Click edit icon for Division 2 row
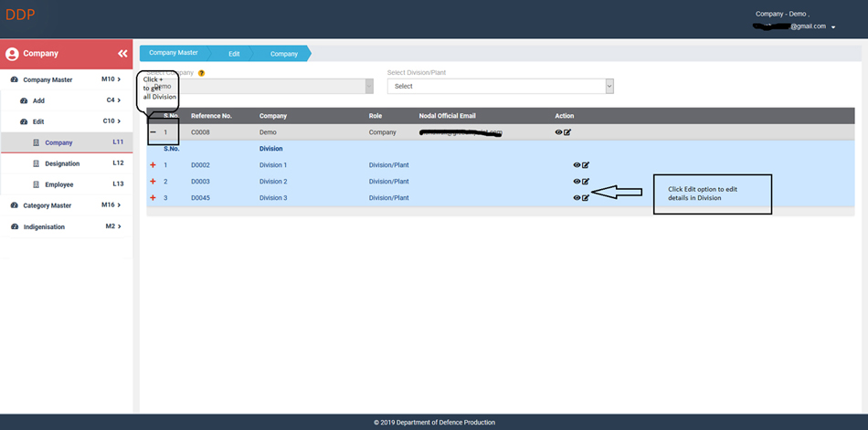Screen dimensions: 868x430 point(586,182)
